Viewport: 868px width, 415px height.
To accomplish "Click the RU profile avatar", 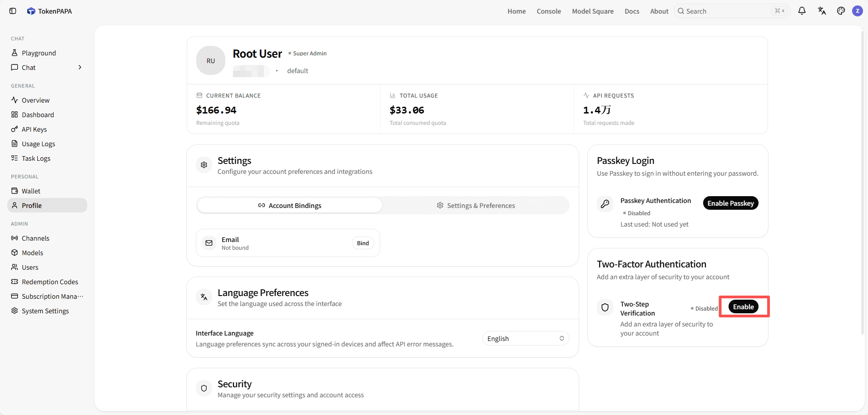I will pos(211,60).
